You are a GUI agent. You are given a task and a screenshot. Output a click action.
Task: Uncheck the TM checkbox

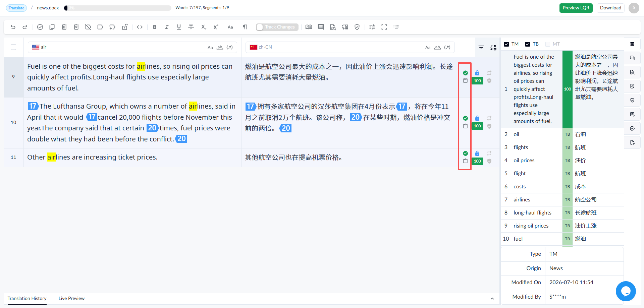[506, 44]
